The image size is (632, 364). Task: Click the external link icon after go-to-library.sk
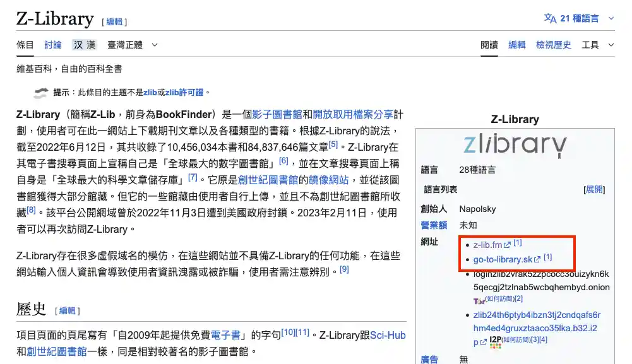pos(537,260)
